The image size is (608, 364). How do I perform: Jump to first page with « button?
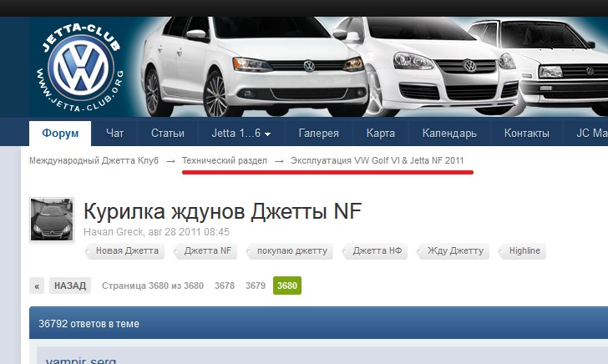[37, 286]
